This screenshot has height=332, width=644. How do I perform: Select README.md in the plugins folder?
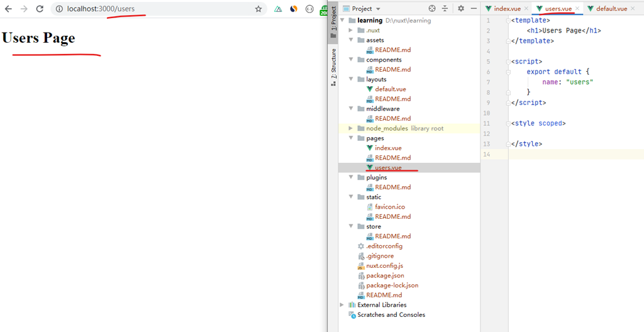tap(392, 187)
